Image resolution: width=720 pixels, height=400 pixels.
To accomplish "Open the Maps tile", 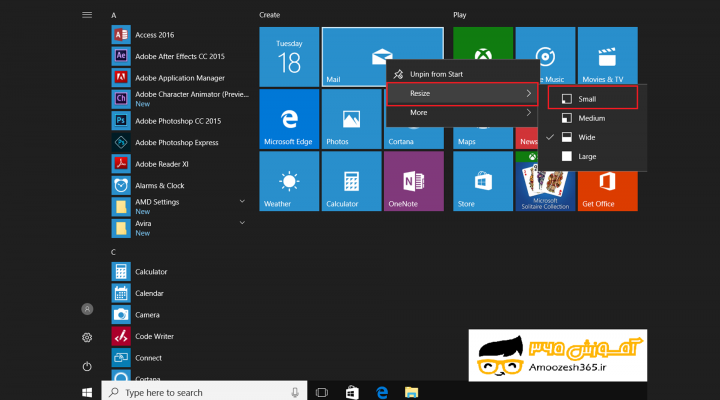I will click(483, 138).
